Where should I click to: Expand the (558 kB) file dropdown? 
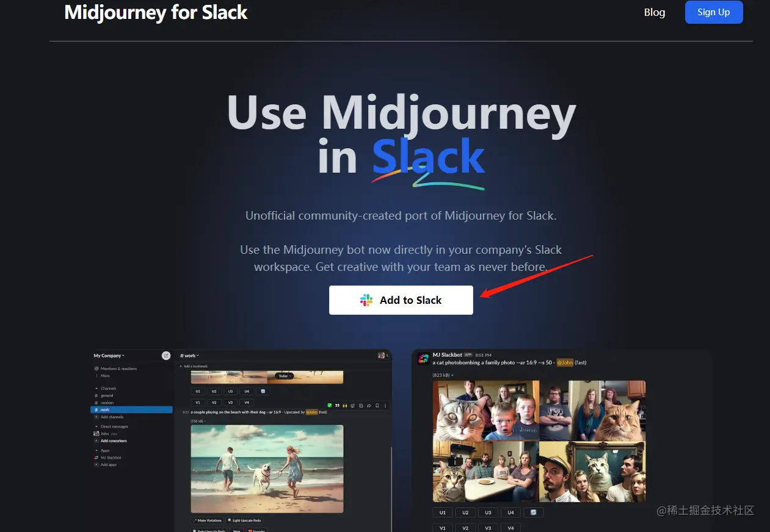coord(198,421)
